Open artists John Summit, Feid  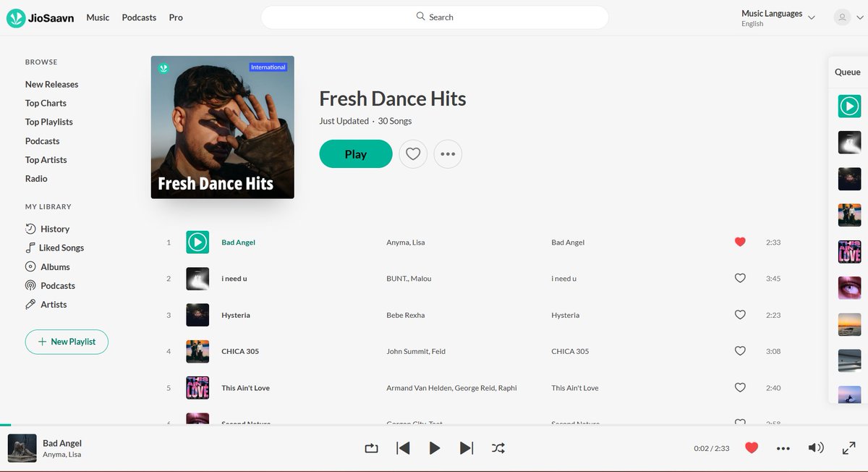tap(416, 351)
